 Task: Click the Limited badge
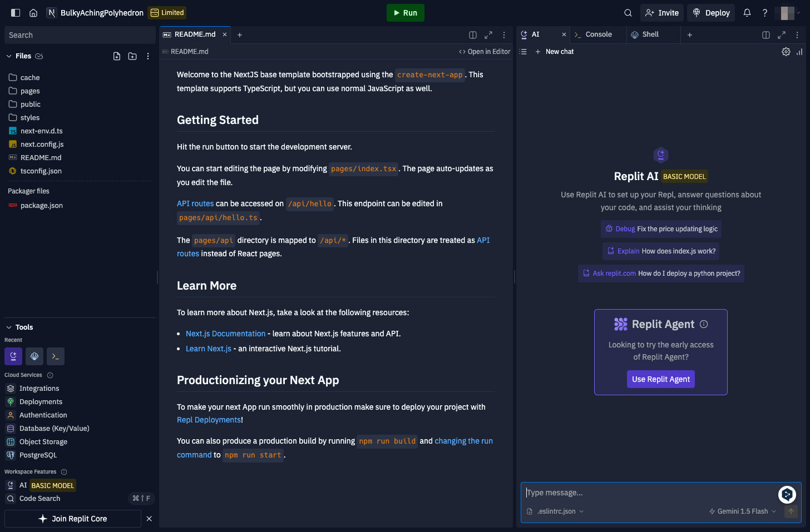coord(167,13)
